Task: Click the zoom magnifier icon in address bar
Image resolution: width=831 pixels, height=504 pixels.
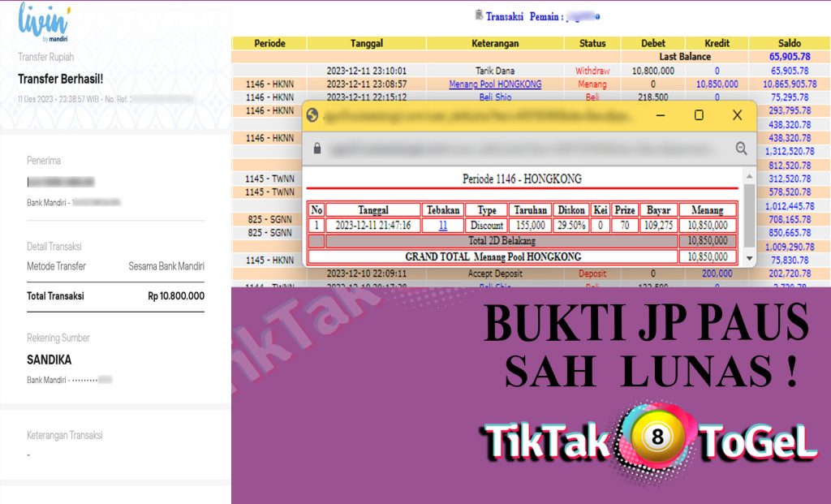Action: (740, 149)
